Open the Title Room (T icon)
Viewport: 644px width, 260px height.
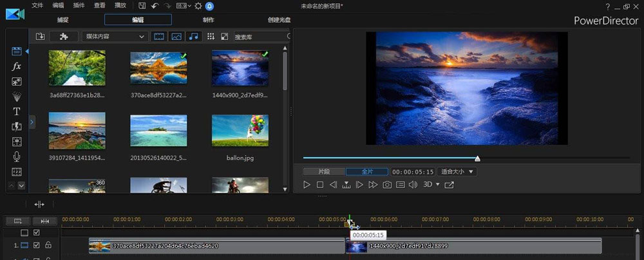coord(17,111)
